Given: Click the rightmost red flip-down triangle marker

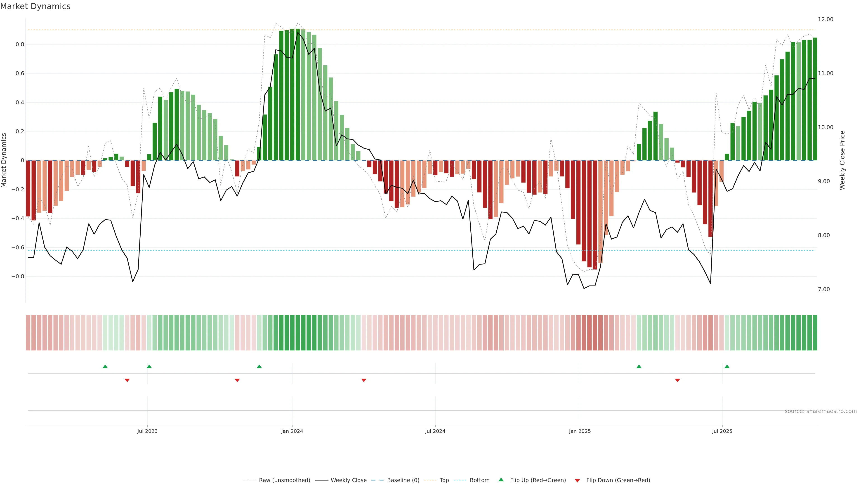Looking at the screenshot, I should click(677, 380).
